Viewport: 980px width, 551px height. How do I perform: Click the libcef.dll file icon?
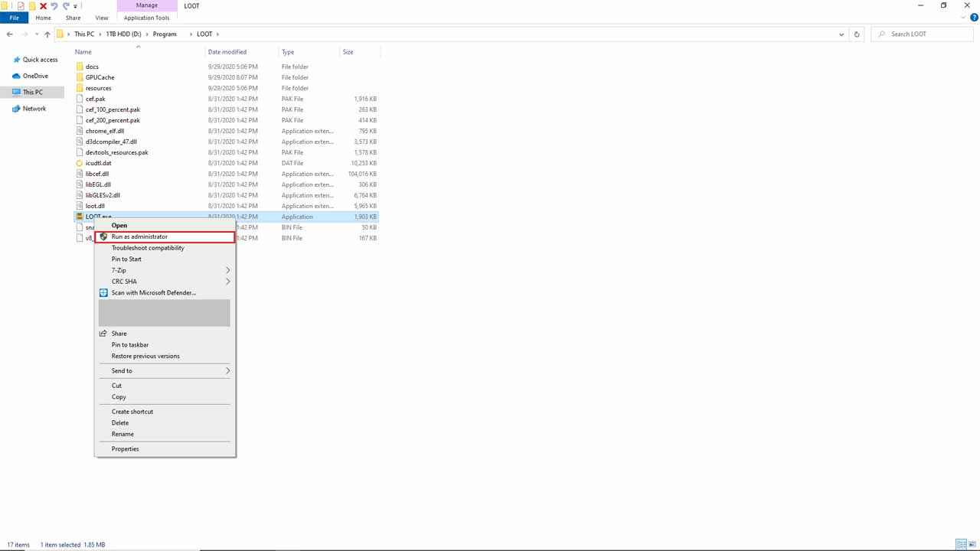coord(80,174)
